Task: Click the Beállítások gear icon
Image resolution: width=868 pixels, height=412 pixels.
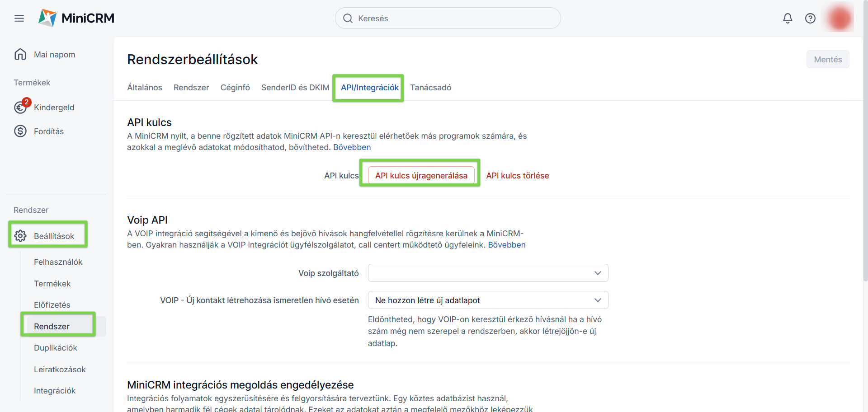Action: pos(20,236)
